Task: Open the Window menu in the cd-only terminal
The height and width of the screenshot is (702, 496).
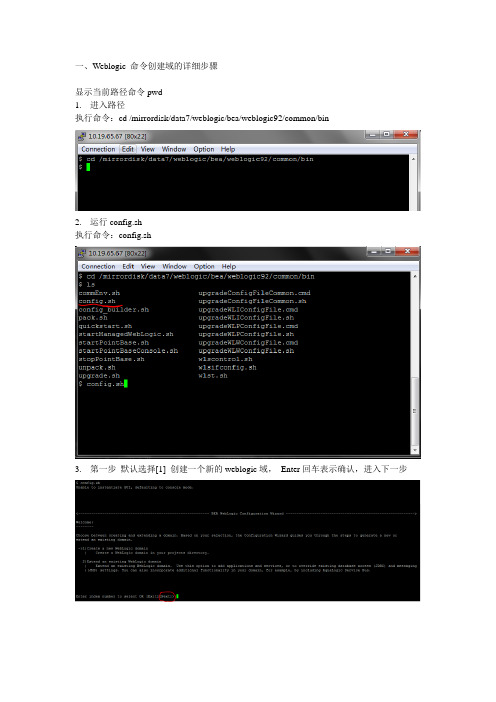Action: [x=174, y=149]
